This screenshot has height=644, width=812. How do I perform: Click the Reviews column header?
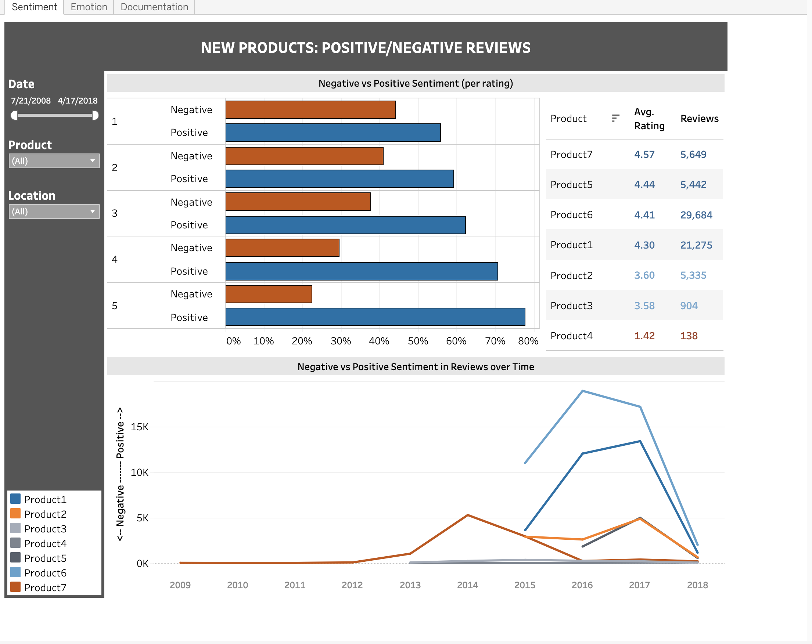point(699,119)
